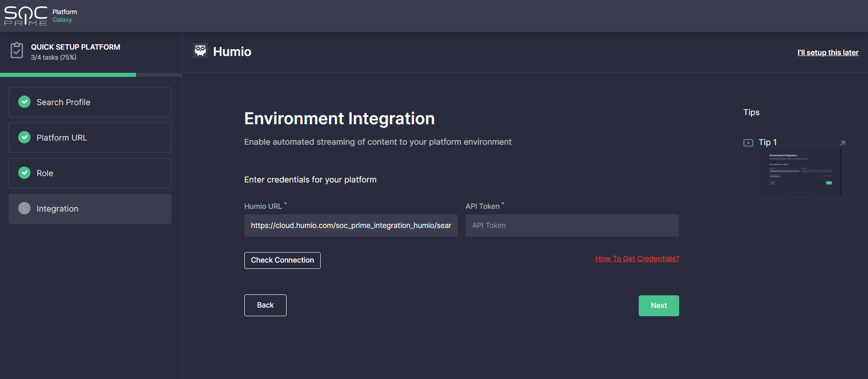Click the Tip 1 video play icon

click(x=748, y=143)
